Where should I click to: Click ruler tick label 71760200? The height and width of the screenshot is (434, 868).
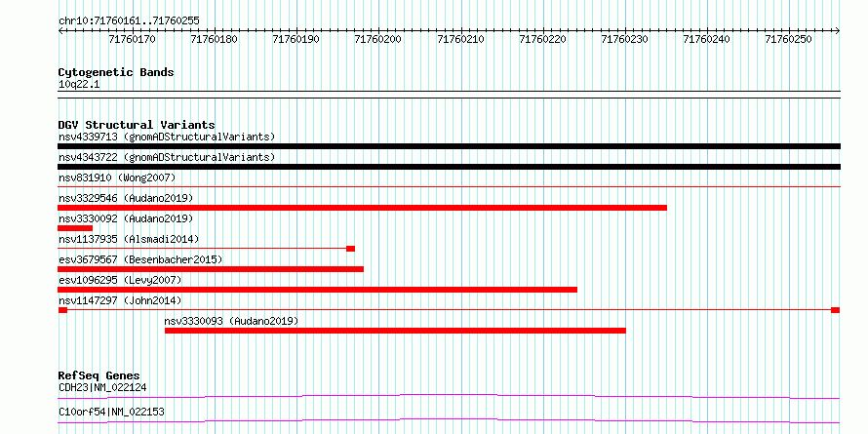[x=378, y=39]
